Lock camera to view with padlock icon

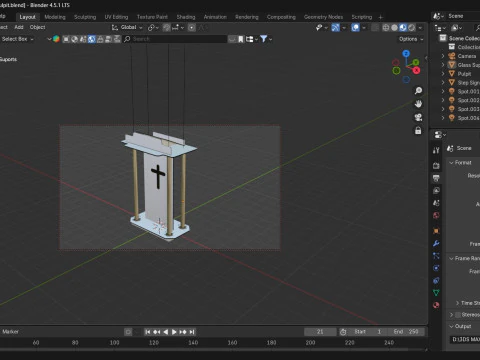click(418, 131)
